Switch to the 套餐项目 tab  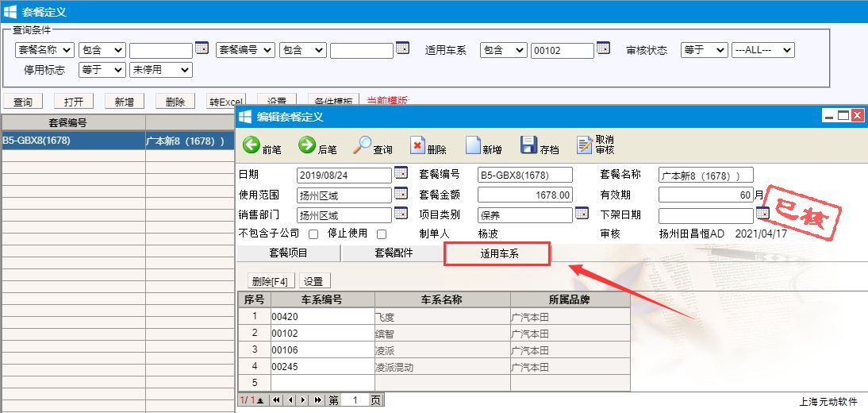pos(288,253)
